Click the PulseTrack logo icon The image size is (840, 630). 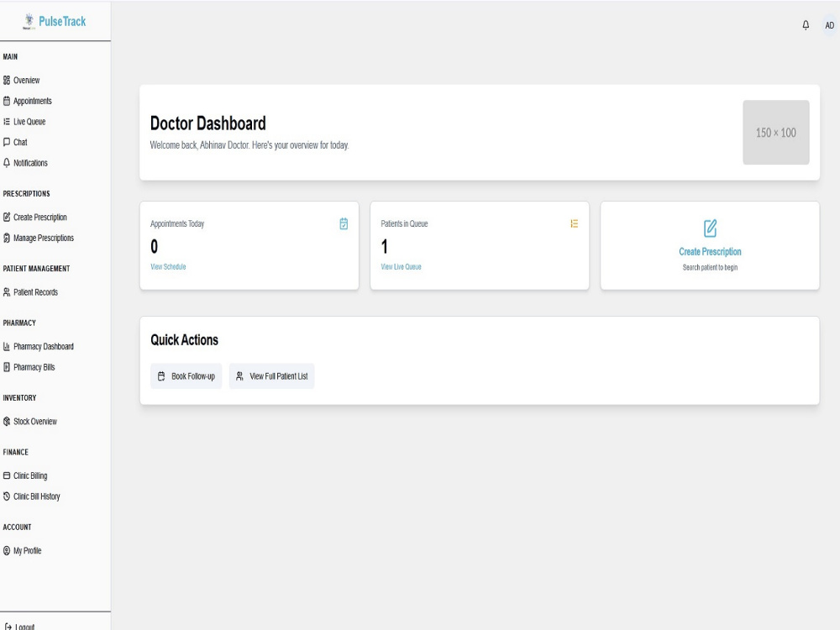coord(29,22)
